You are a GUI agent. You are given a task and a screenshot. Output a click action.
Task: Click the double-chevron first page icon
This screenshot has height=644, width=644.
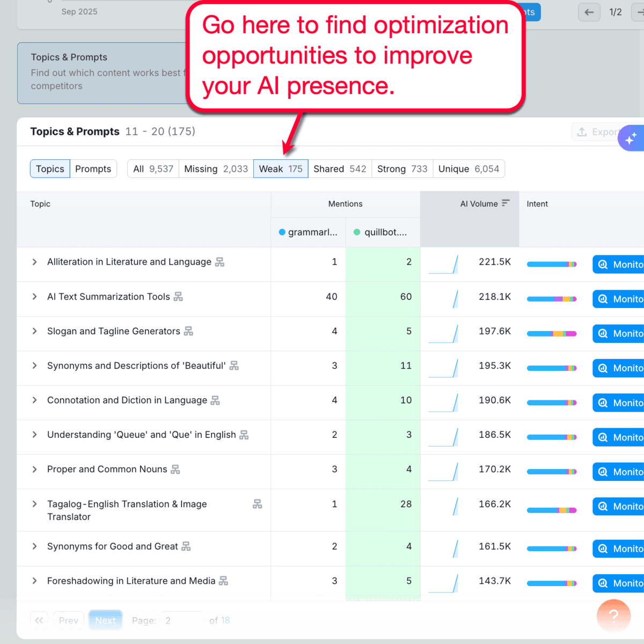39,620
